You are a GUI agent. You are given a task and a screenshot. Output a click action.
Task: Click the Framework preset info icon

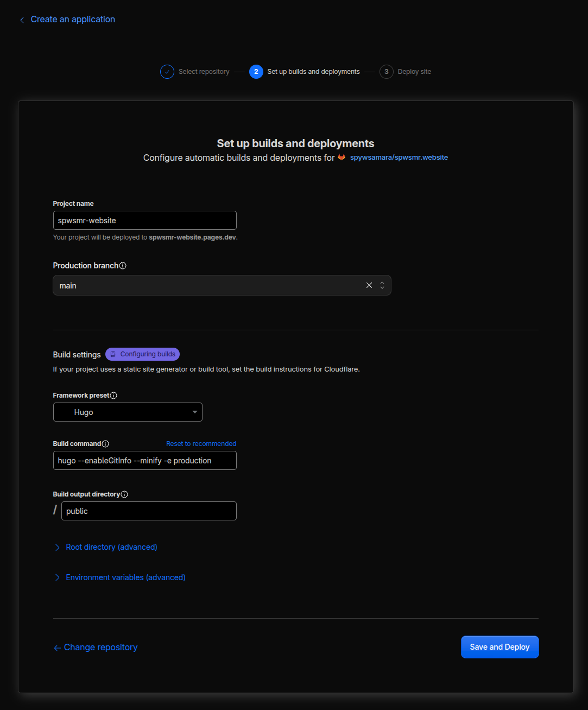coord(113,395)
